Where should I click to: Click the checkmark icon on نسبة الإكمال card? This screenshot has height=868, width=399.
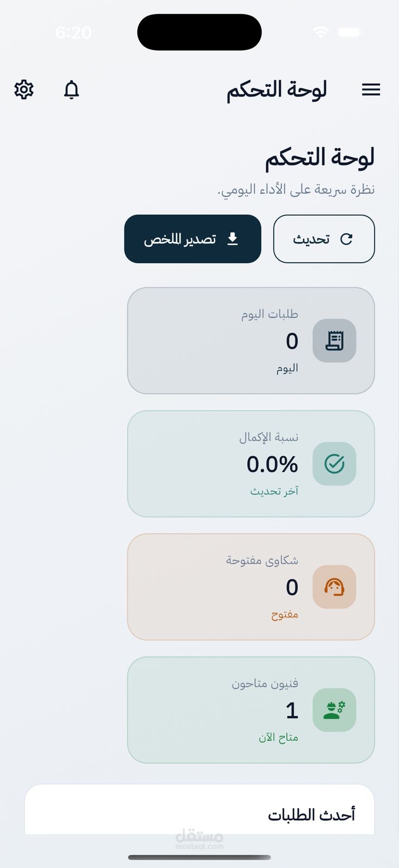(x=334, y=464)
